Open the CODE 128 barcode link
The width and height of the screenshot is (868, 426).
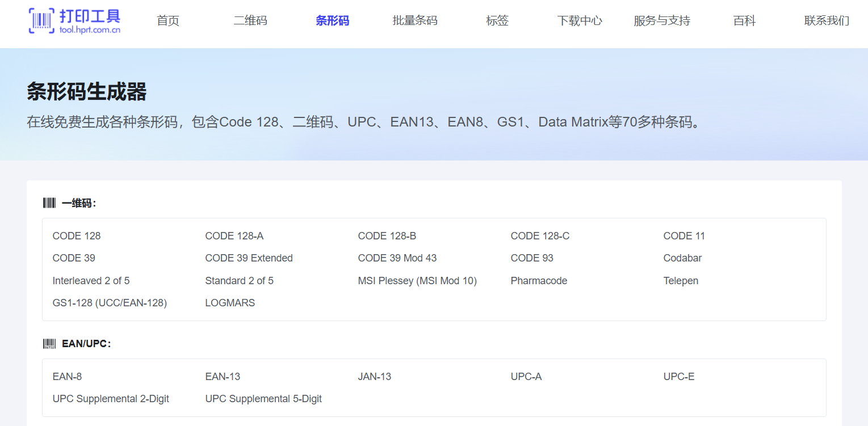[77, 236]
